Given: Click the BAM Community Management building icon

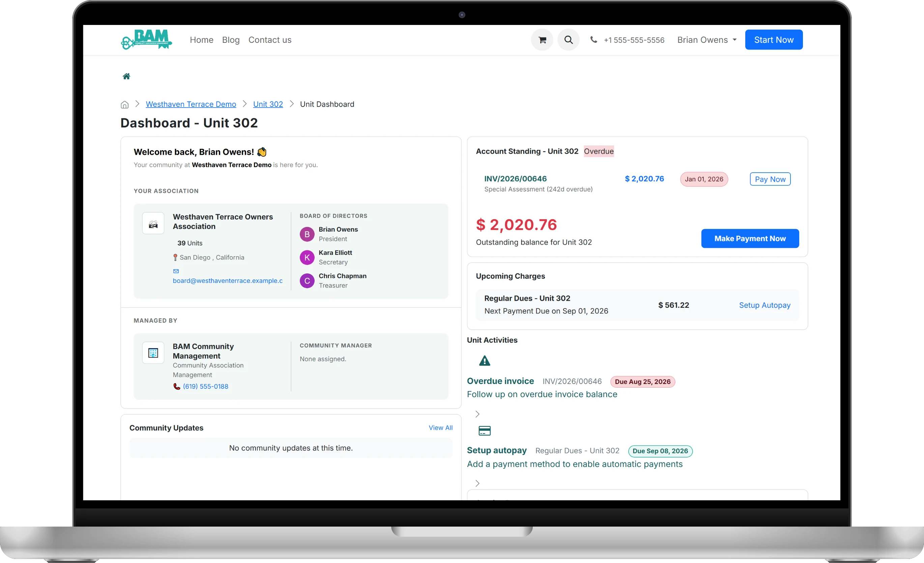Looking at the screenshot, I should point(153,353).
